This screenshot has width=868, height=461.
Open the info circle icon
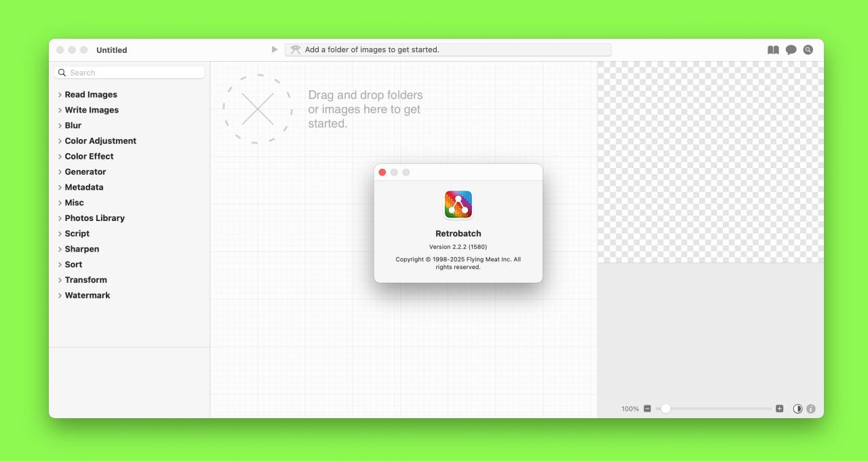[810, 409]
